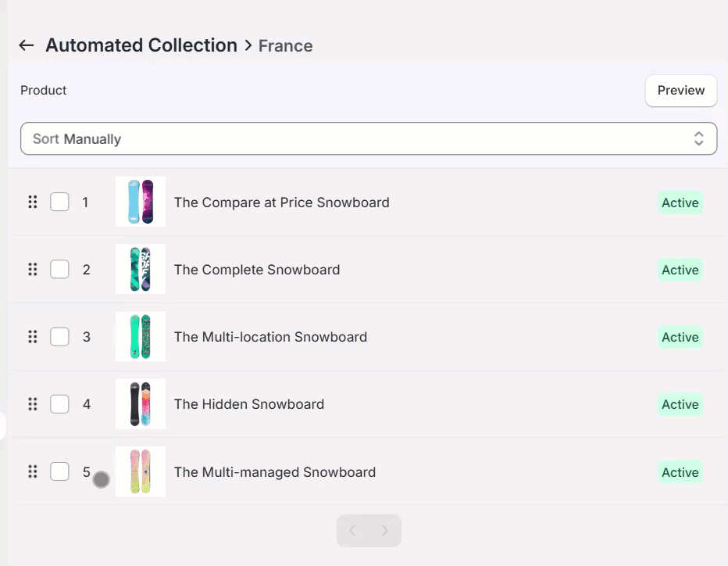Click the drag handle for The Compare at Price Snowboard

point(32,202)
